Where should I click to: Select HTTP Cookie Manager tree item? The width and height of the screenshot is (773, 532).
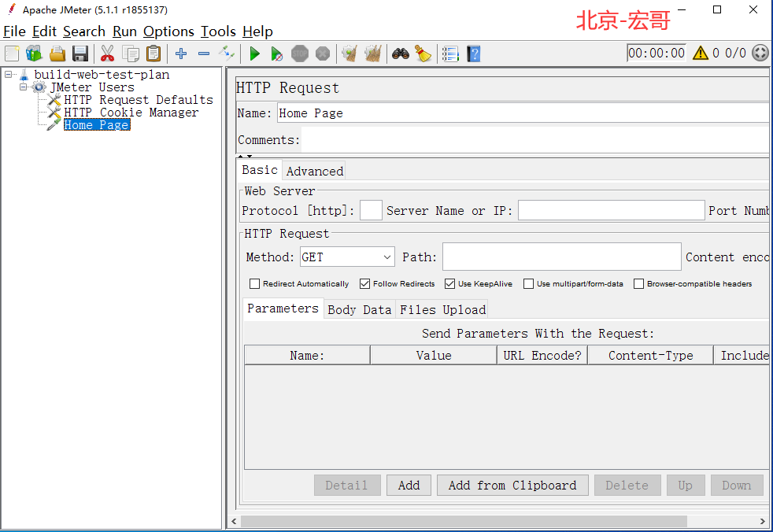(x=131, y=113)
